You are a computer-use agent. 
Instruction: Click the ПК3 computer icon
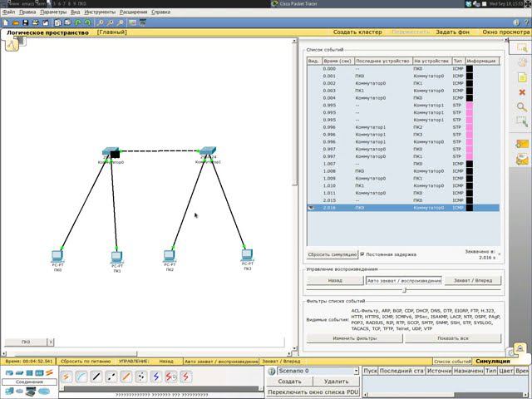[247, 256]
